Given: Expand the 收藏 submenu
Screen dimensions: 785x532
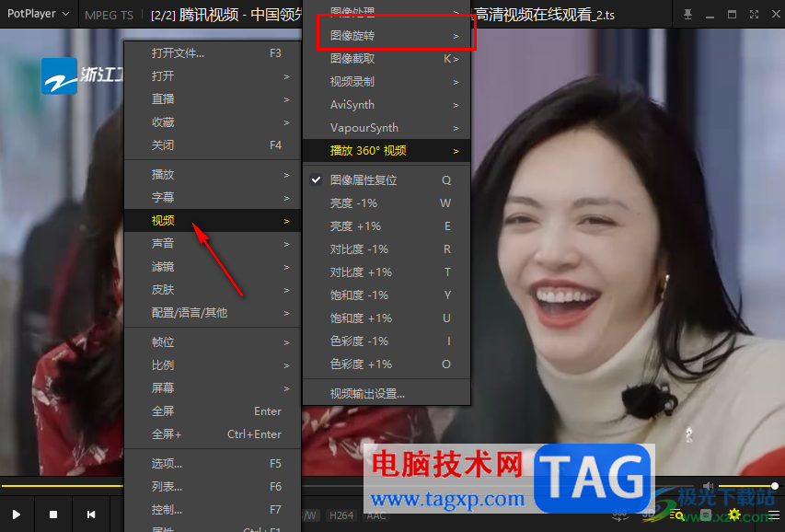Looking at the screenshot, I should [213, 122].
